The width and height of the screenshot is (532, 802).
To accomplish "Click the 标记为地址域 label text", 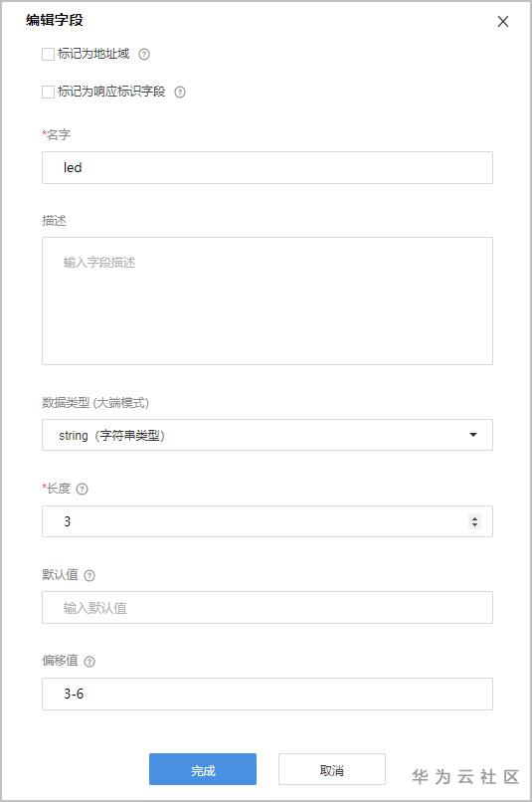I will point(93,54).
